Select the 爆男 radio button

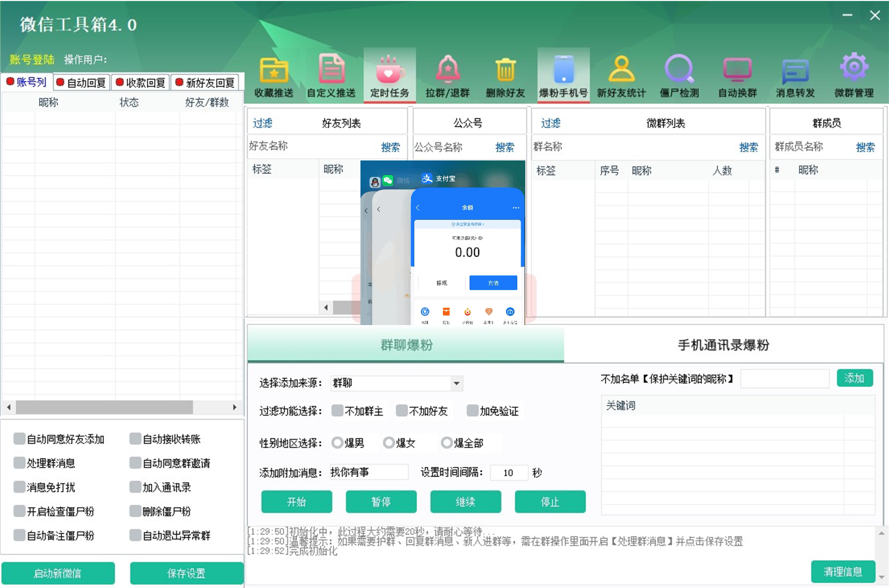coord(337,443)
